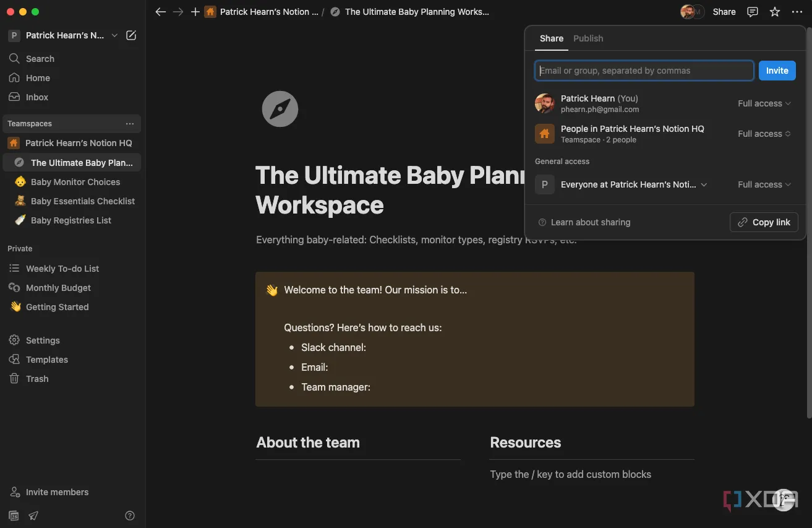Open teamspace people Full access dropdown
This screenshot has width=812, height=528.
764,134
